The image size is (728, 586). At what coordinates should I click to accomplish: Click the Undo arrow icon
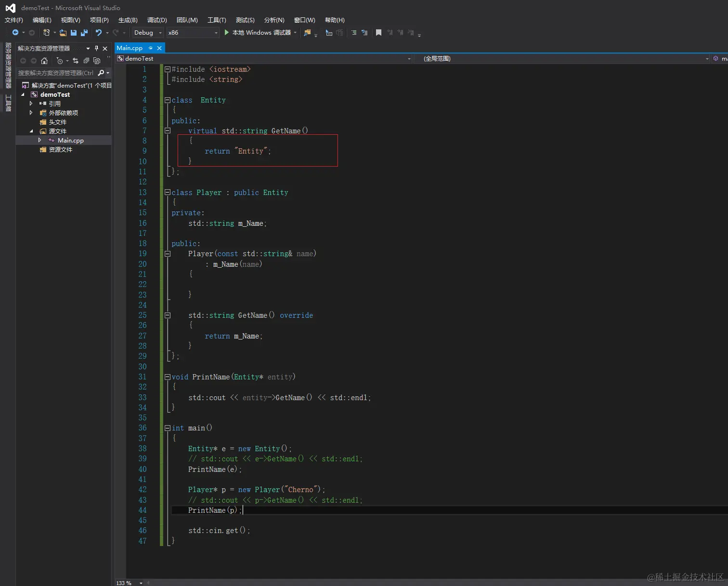coord(99,33)
